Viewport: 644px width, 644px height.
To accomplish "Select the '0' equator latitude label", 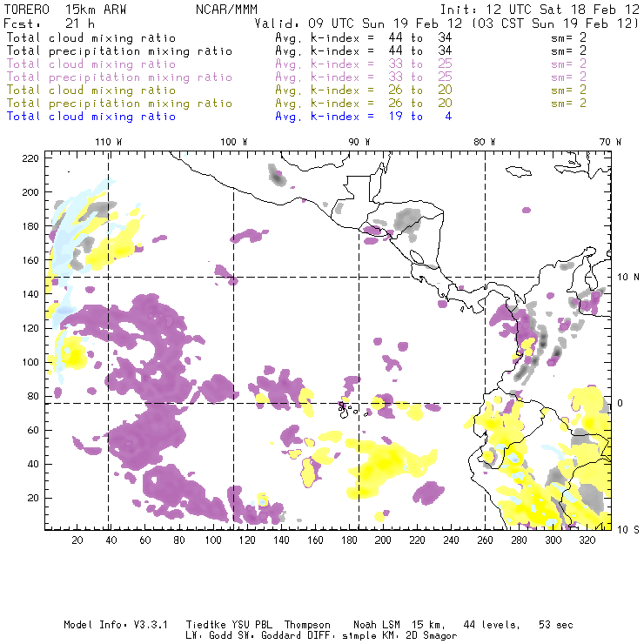I will 621,403.
